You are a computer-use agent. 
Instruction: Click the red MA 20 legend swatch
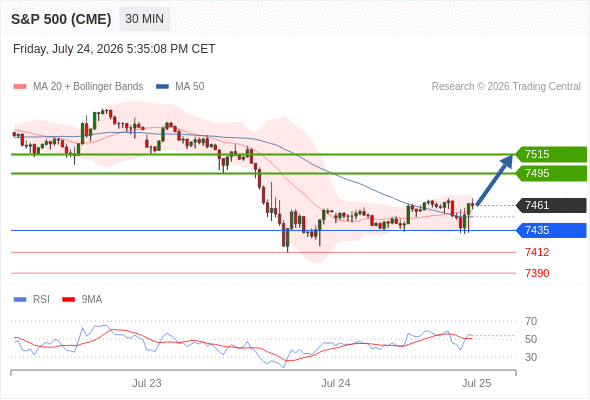[x=20, y=87]
